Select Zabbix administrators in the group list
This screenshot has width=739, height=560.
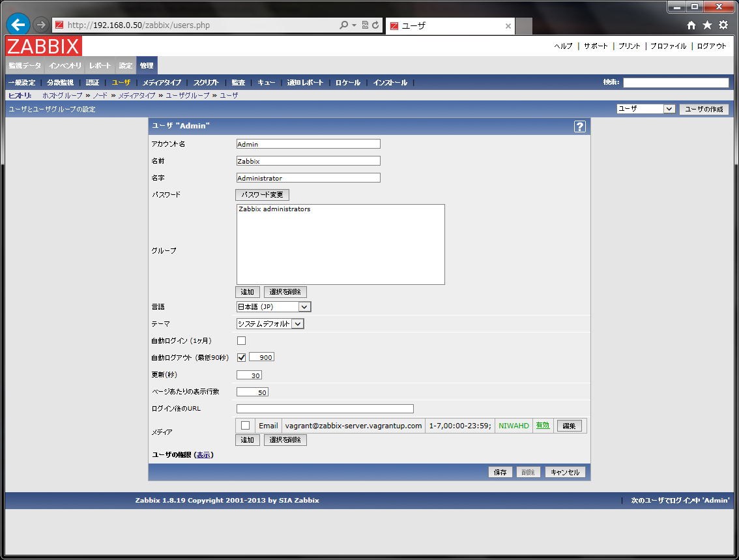point(274,209)
